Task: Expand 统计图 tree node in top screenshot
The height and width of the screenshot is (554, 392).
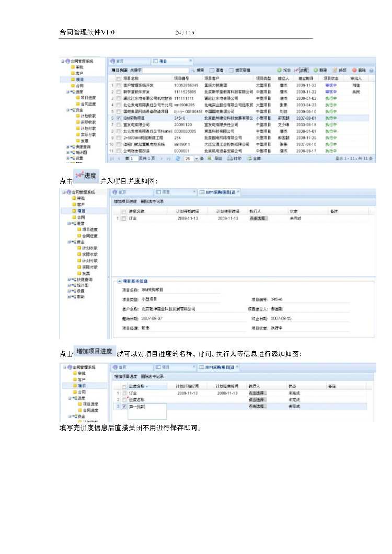Action: (x=67, y=153)
